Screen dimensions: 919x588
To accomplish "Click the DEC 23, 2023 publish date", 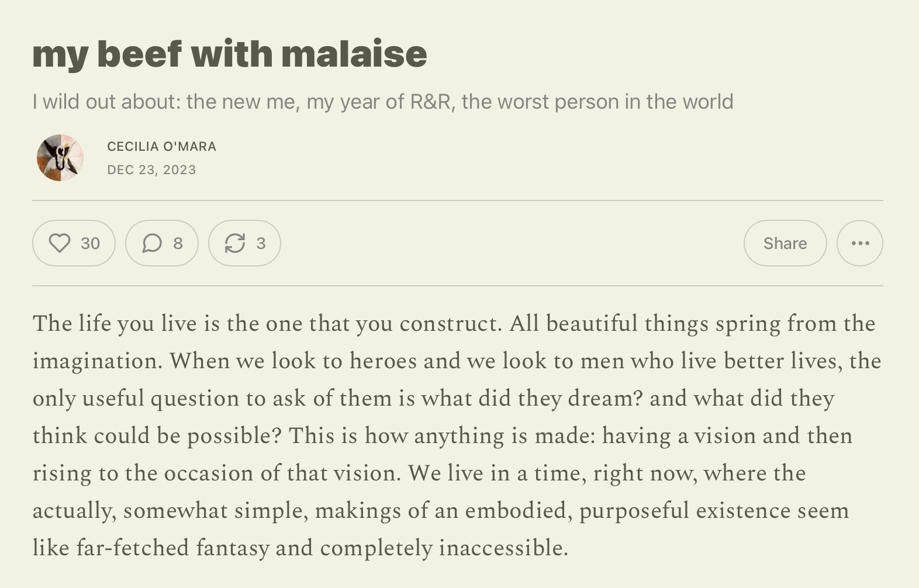I will [x=152, y=170].
